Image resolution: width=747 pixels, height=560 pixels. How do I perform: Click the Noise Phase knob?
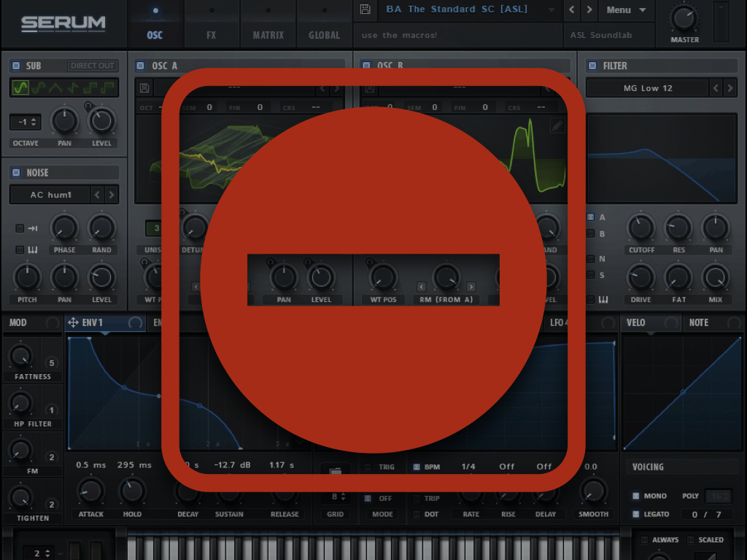click(x=64, y=228)
